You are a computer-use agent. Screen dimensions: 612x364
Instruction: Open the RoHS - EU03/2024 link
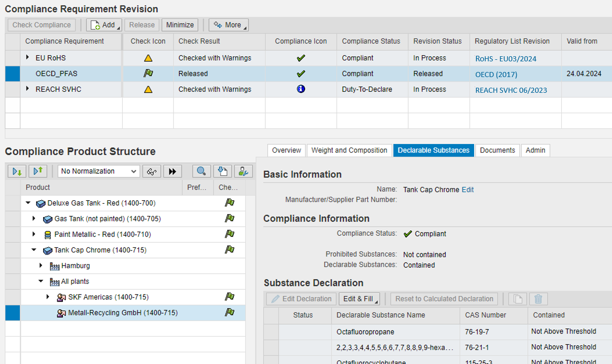[506, 58]
